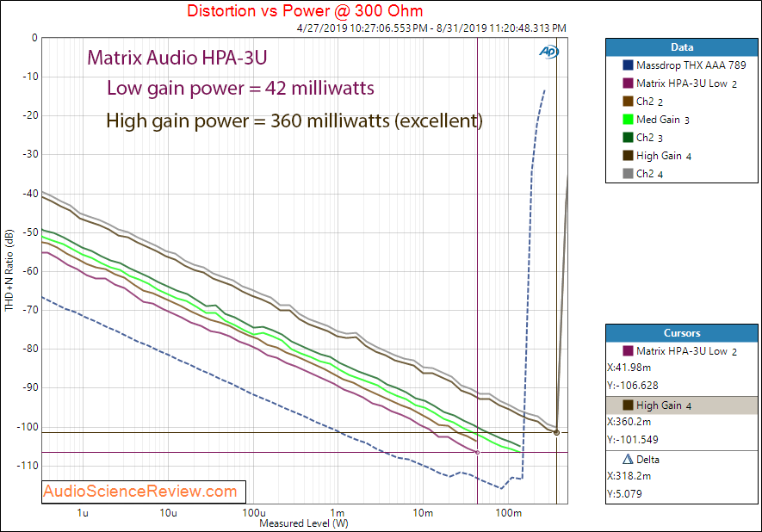Click the '100m' x-axis tick label
Screen dimensions: 762x532
[508, 513]
